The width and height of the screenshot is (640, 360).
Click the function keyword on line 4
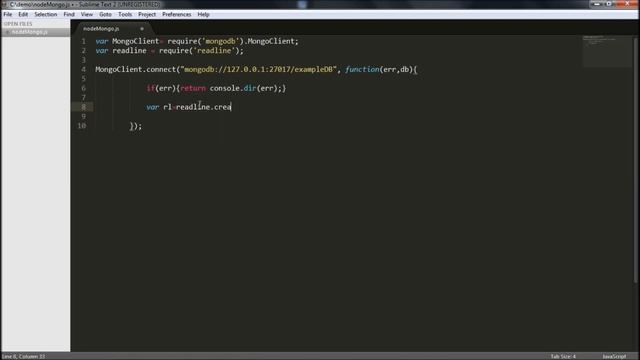point(362,69)
